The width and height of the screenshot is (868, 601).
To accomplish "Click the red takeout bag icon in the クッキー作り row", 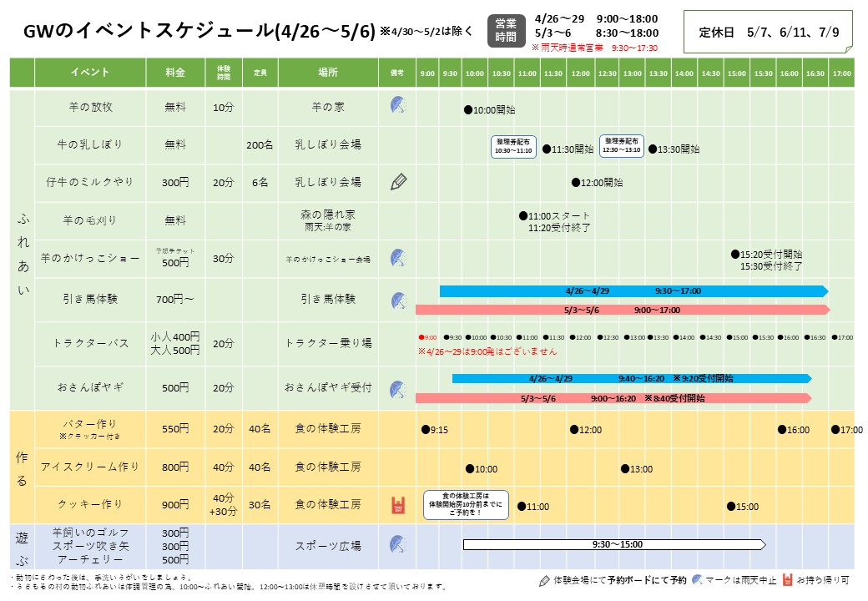I will click(x=398, y=505).
